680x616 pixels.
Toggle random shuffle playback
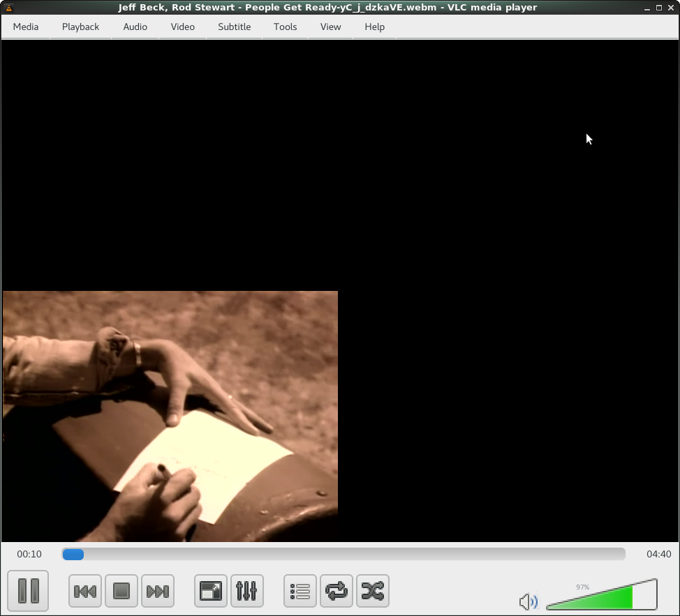pos(373,591)
